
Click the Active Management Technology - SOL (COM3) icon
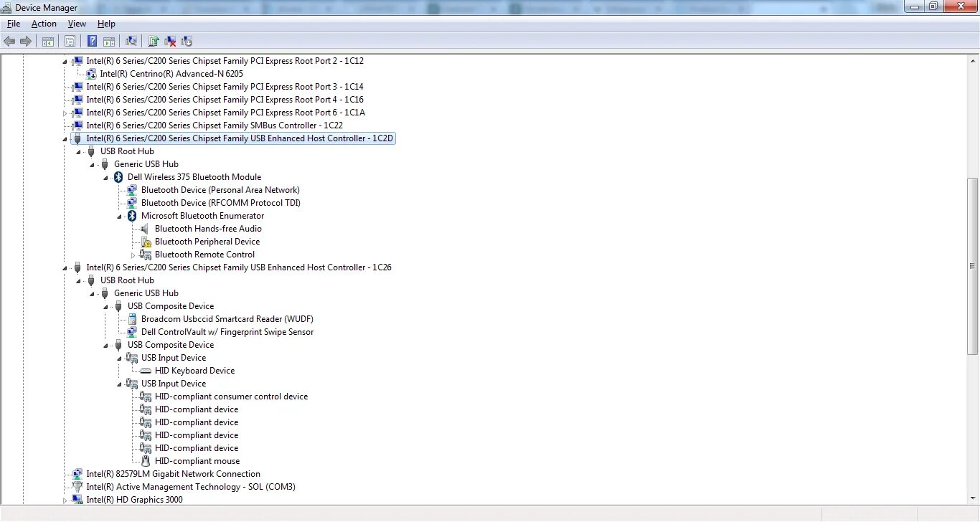[77, 487]
